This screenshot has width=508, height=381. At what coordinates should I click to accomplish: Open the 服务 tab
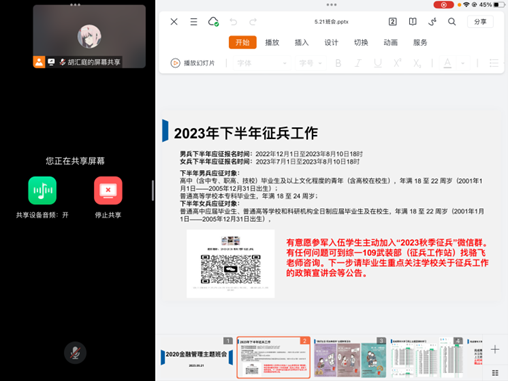click(420, 42)
